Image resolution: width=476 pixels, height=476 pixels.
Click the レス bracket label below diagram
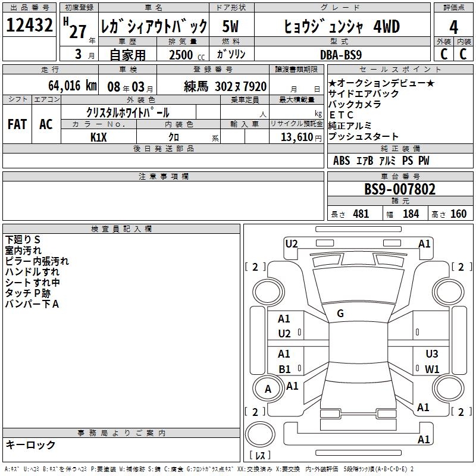pos(262,456)
